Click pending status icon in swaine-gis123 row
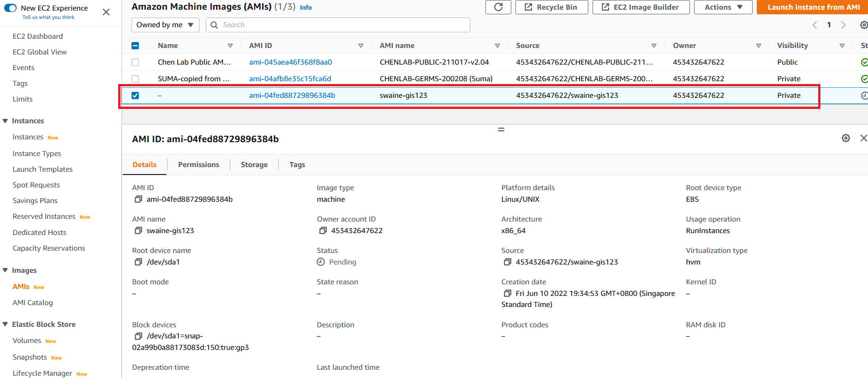This screenshot has height=379, width=868. tap(864, 96)
